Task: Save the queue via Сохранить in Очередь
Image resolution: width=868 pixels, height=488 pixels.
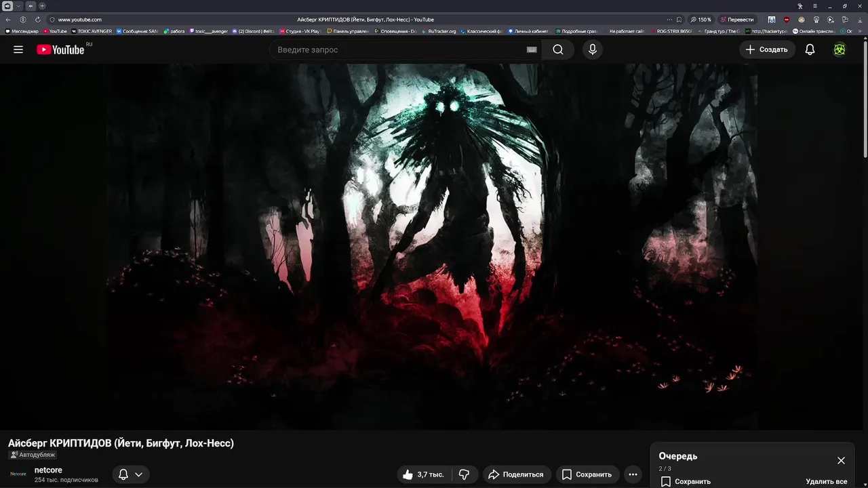Action: click(686, 481)
